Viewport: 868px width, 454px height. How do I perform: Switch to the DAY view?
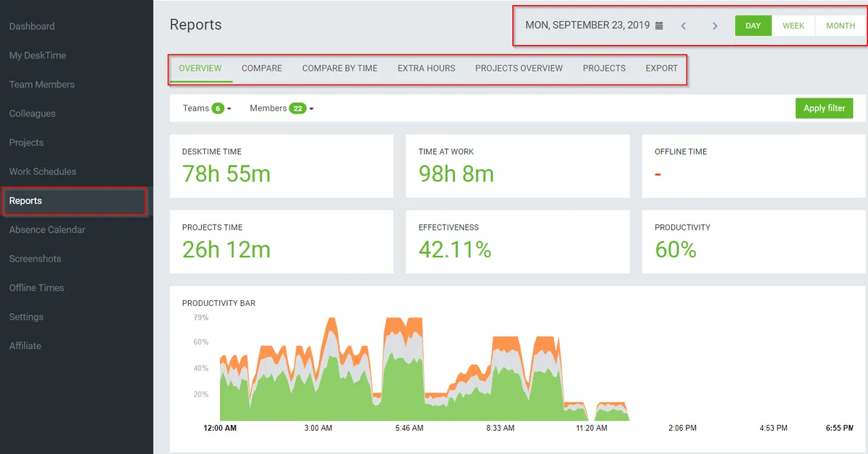point(753,26)
